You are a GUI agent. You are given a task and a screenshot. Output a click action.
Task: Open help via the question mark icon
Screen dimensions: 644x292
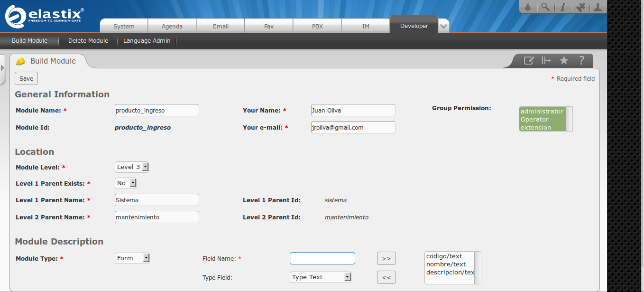pos(581,61)
